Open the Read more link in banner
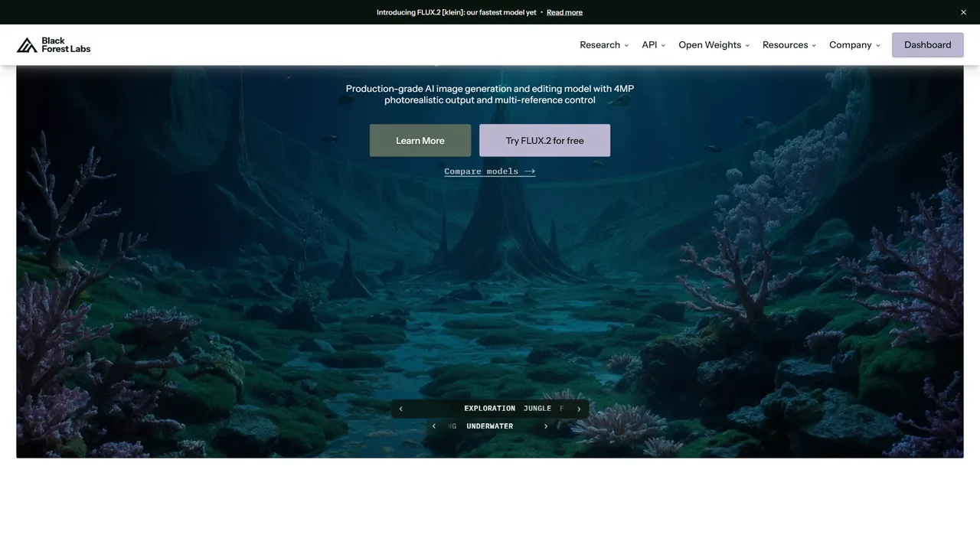Screen dimensions: 980x551 pyautogui.click(x=564, y=12)
